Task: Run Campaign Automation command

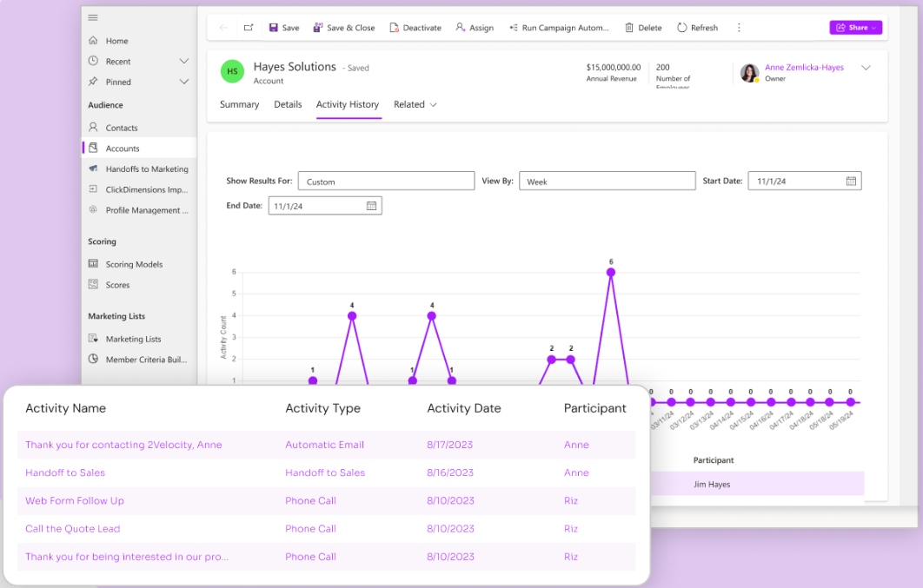Action: coord(559,28)
